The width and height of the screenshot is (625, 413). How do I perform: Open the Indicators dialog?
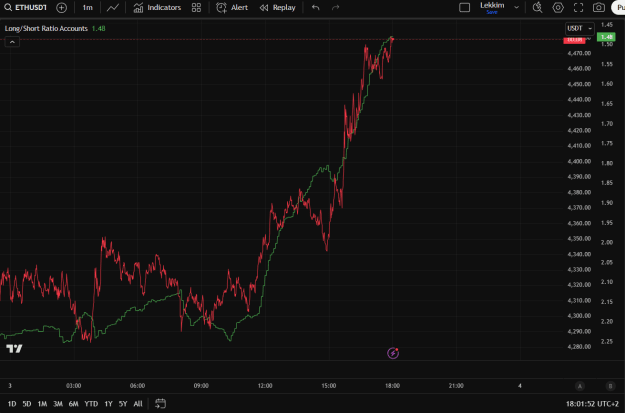157,8
